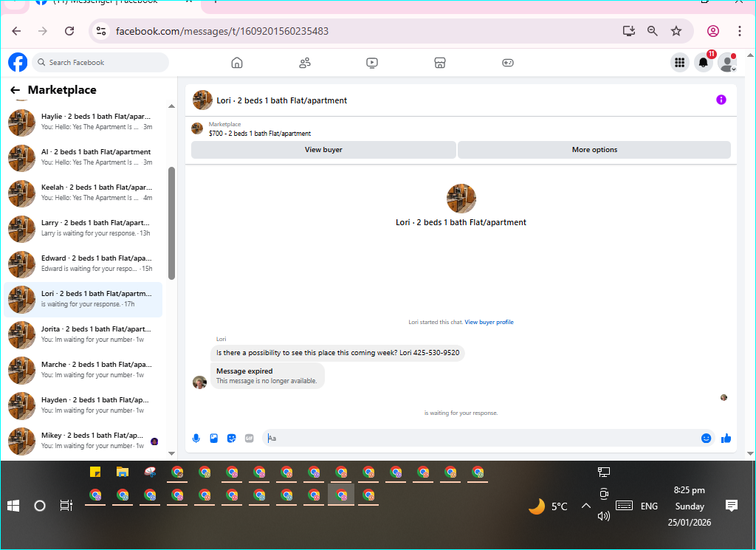
Task: Open Haylie's conversation in the list
Action: tap(83, 123)
